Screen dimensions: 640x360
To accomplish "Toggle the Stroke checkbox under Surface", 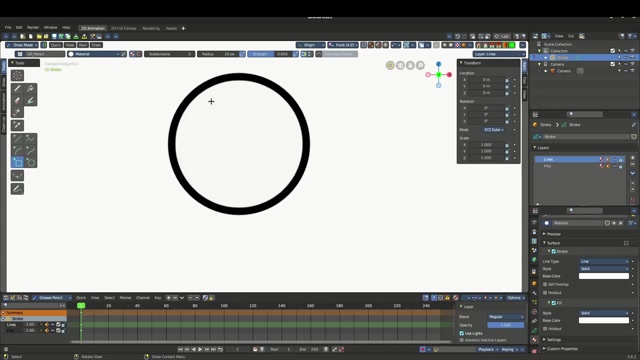I will coord(554,251).
